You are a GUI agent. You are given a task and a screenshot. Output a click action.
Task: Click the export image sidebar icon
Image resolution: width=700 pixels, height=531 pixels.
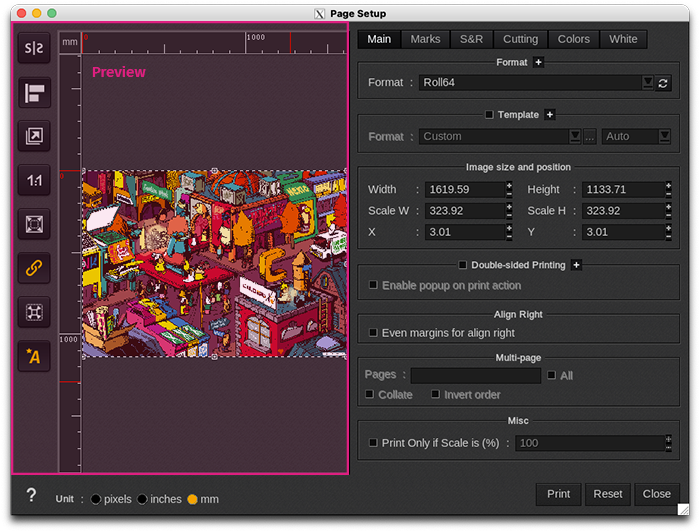pos(34,136)
